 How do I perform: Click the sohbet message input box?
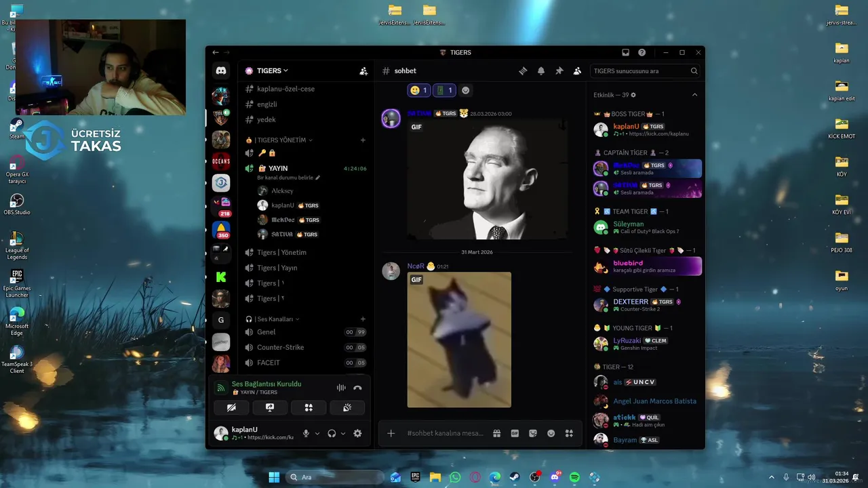pos(446,433)
